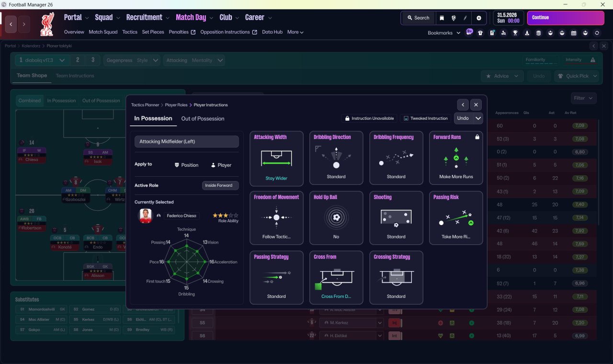Viewport: 613px width, 364px height.
Task: Open the bookmark icon next to Search
Action: [442, 18]
